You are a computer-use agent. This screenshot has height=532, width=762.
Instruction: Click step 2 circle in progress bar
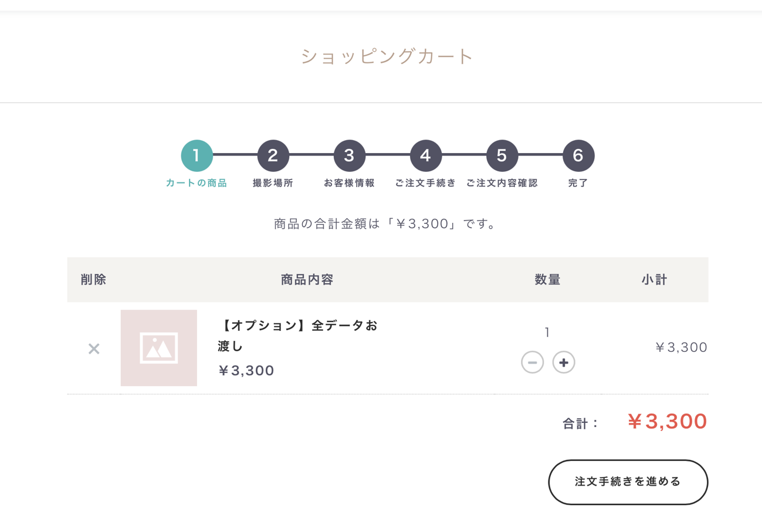273,155
